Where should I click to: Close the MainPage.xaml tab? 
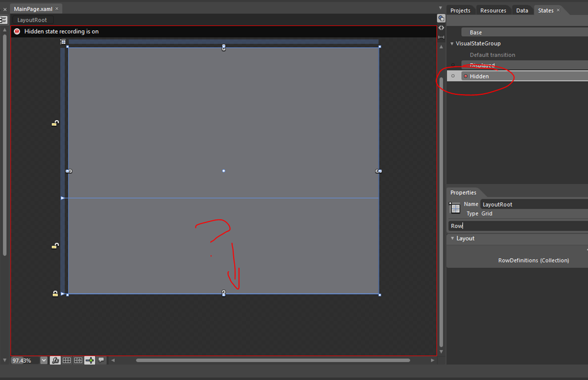57,9
